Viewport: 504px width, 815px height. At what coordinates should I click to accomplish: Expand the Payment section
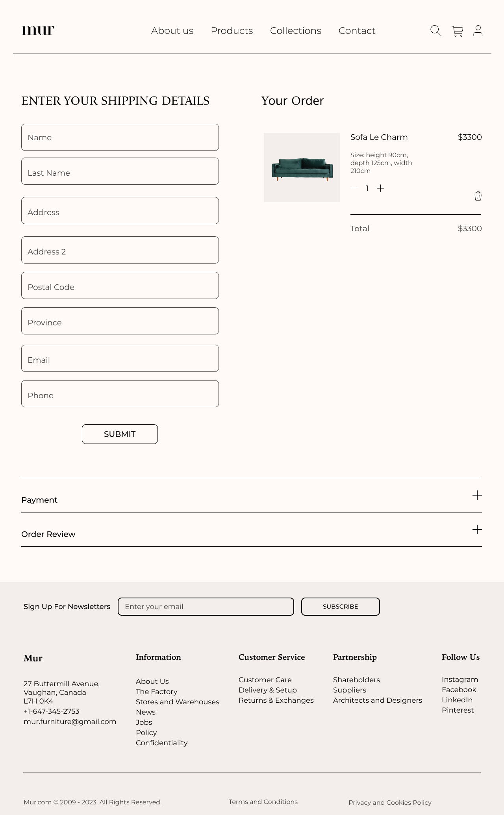[x=477, y=495]
